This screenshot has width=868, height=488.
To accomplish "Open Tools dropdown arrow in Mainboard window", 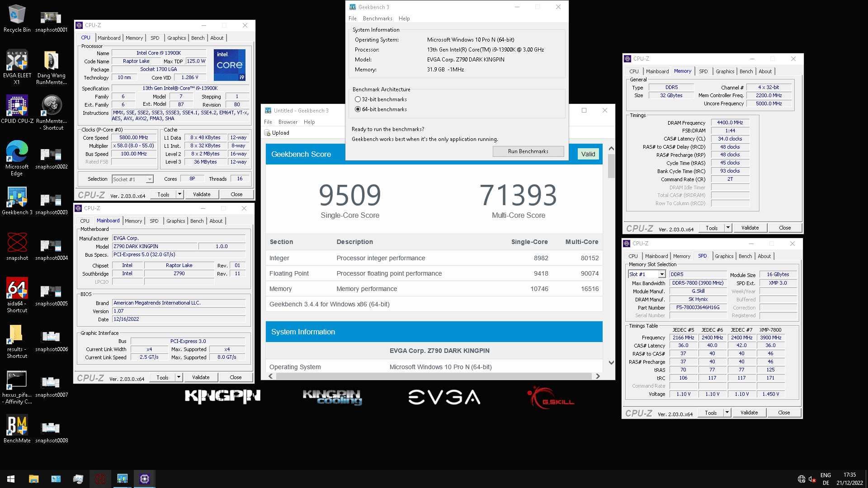I will (179, 377).
